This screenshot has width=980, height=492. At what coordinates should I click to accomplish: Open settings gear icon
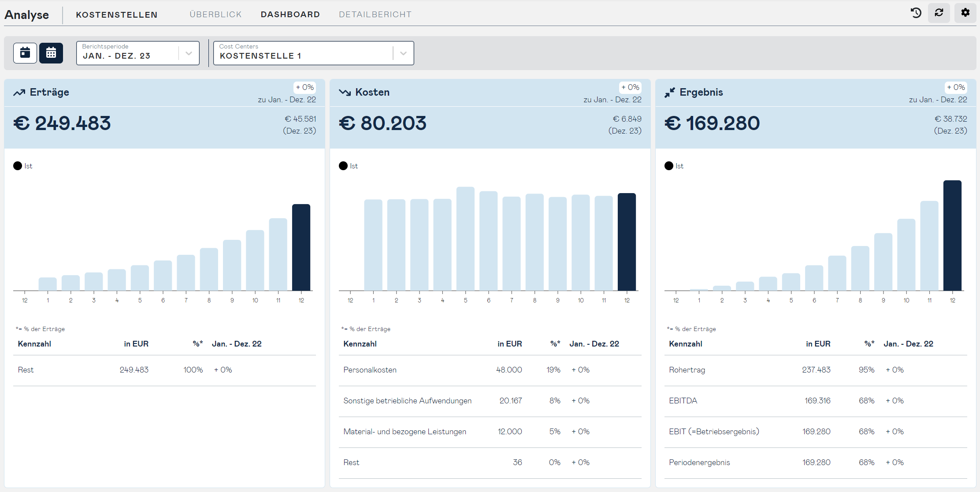click(965, 13)
